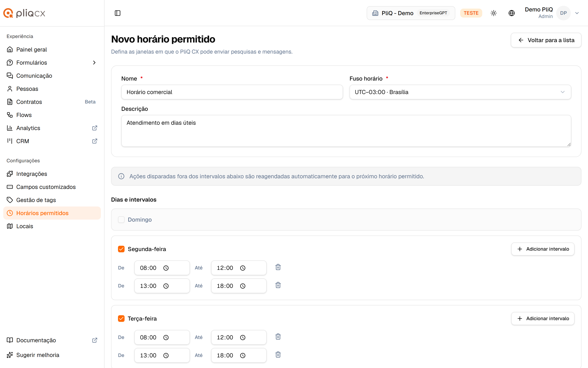Uncheck the Segunda-feira checkbox
The image size is (588, 368).
[x=121, y=249]
